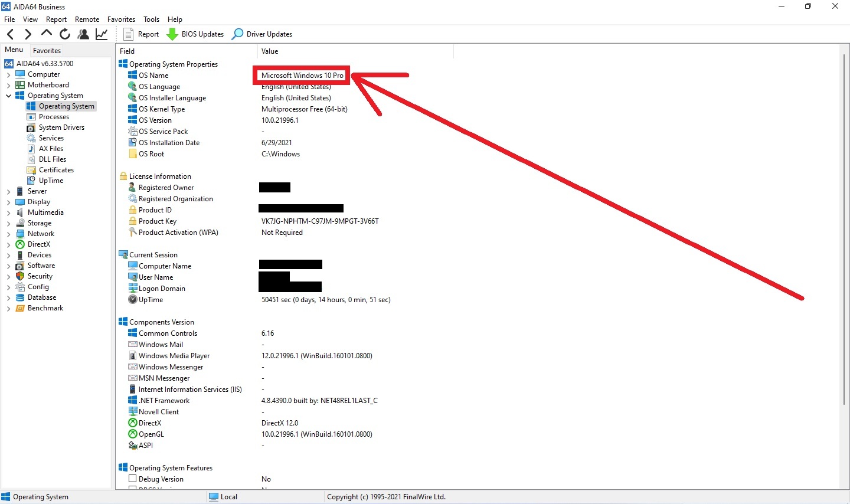Select the OS Installation Date row
The height and width of the screenshot is (504, 850).
click(x=169, y=143)
